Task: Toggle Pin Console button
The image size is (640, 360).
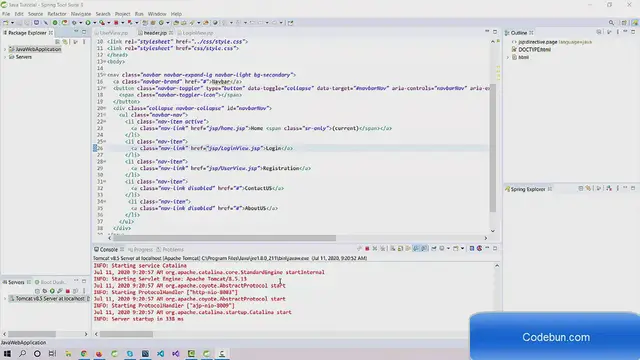Action: [433, 249]
